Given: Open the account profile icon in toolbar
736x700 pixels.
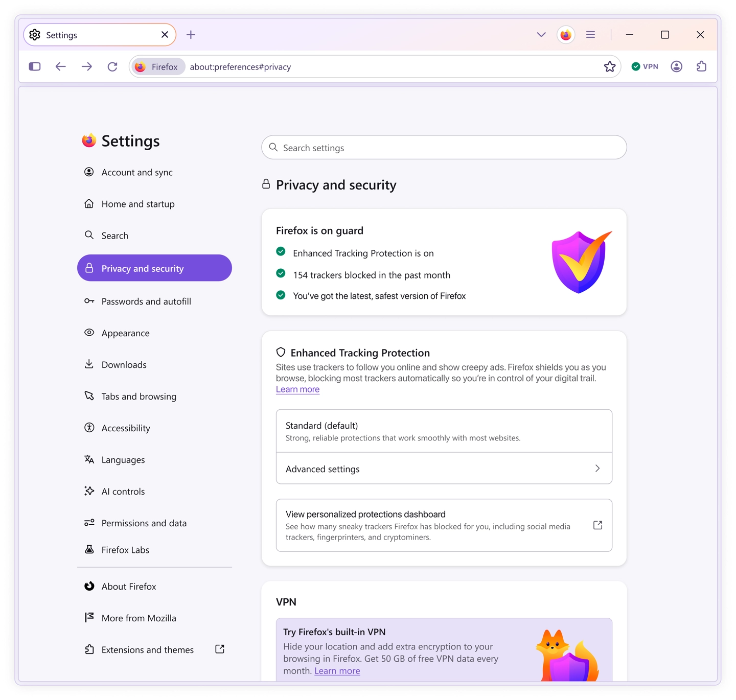Looking at the screenshot, I should (676, 66).
